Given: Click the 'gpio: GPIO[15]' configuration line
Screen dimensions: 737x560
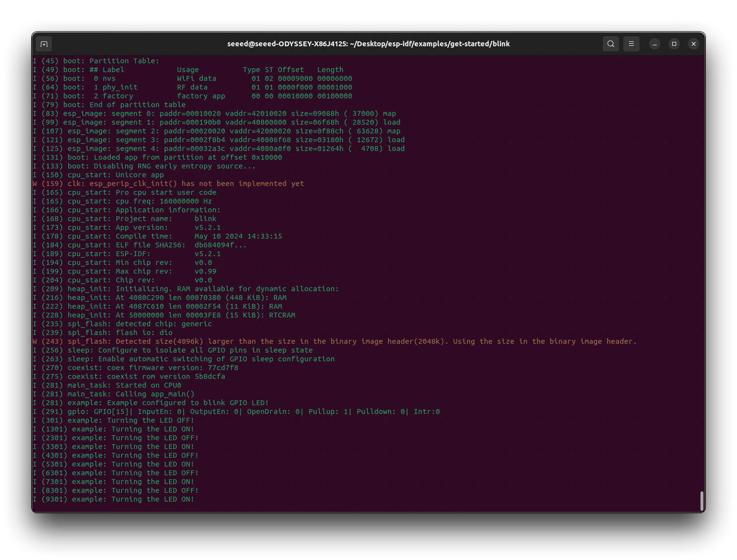Looking at the screenshot, I should [236, 411].
